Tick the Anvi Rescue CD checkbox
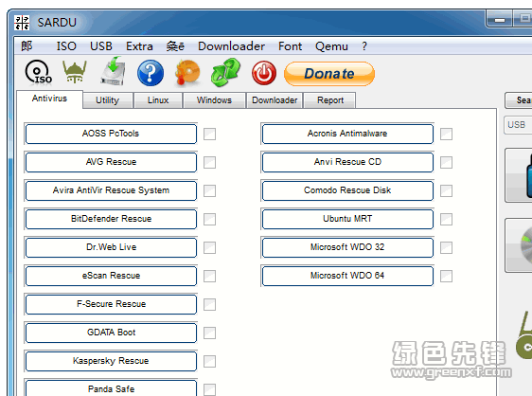Viewport: 532px width, 396px height. click(x=446, y=163)
